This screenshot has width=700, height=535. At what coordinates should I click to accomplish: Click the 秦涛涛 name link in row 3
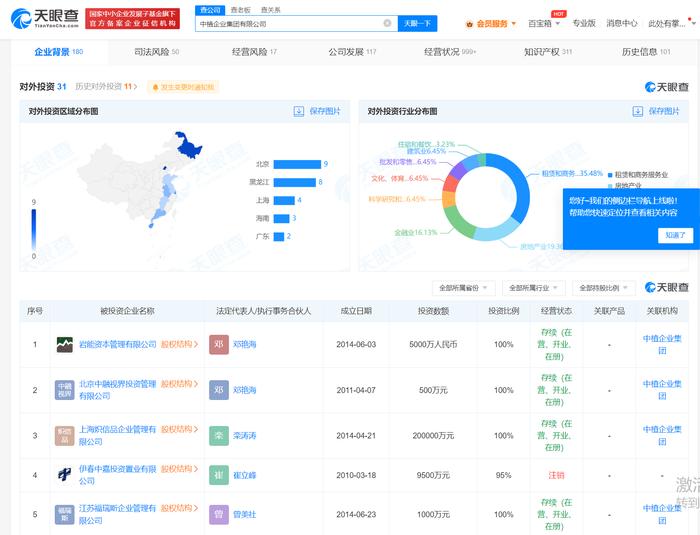245,435
